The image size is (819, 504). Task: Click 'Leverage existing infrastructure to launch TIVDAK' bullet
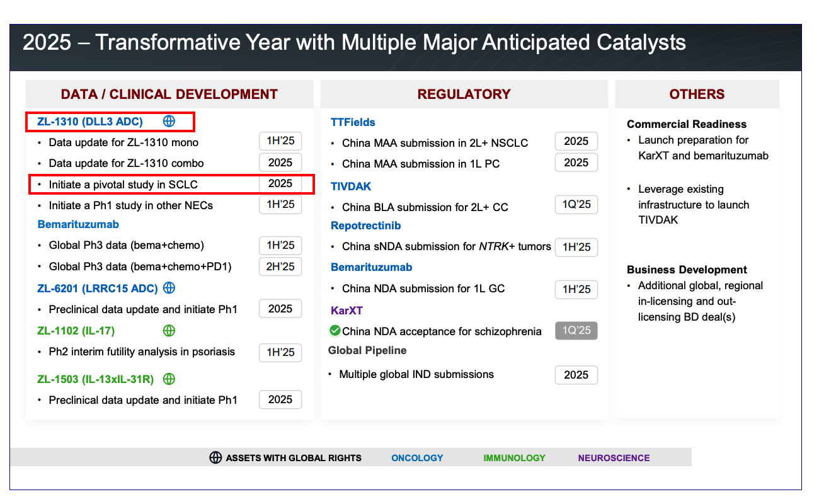tap(694, 205)
